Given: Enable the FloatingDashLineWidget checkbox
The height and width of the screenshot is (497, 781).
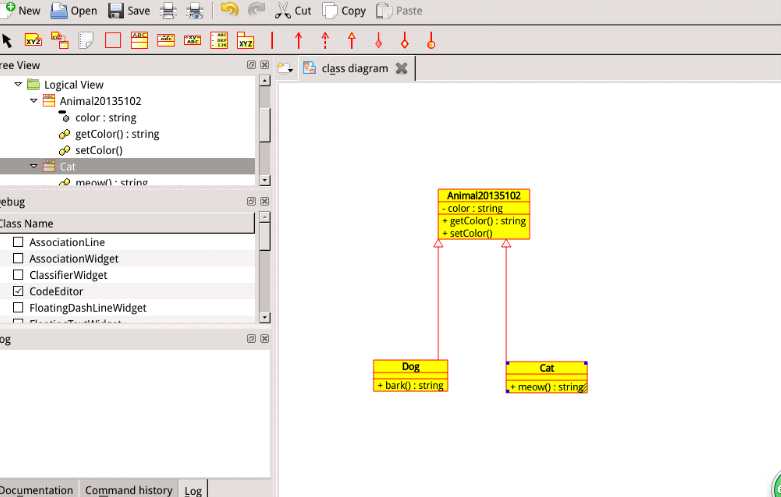Looking at the screenshot, I should (18, 307).
